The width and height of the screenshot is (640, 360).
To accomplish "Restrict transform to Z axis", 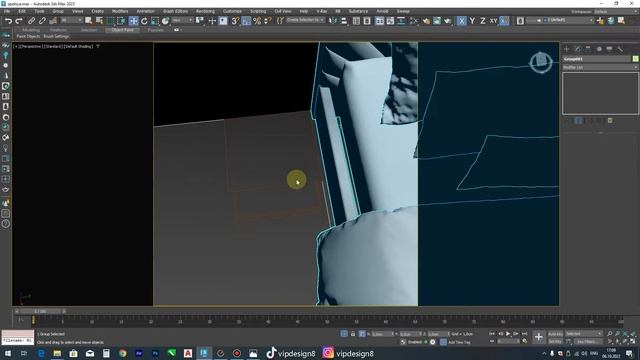I will point(483,20).
